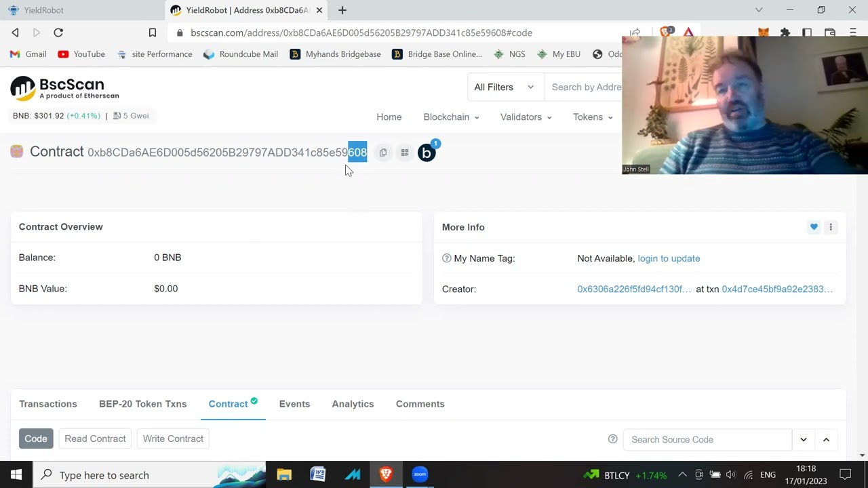Open a new browser tab
The height and width of the screenshot is (488, 868).
click(342, 10)
